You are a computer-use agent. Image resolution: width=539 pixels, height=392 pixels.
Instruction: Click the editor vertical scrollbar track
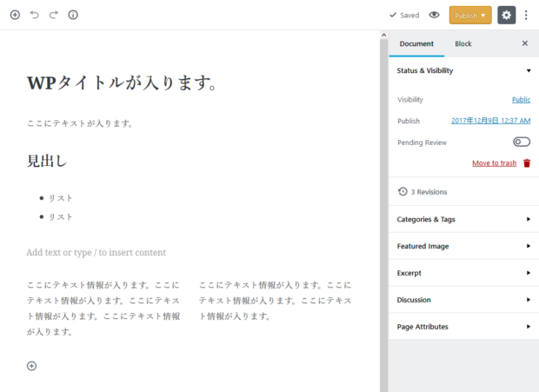[383, 216]
